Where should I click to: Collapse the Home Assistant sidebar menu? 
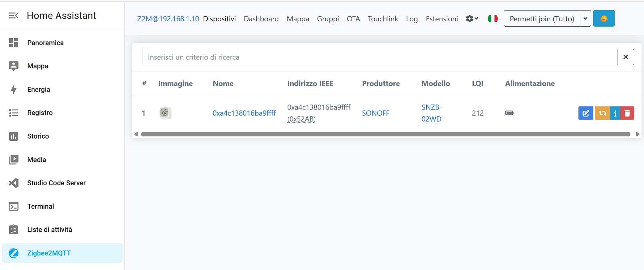coord(13,15)
